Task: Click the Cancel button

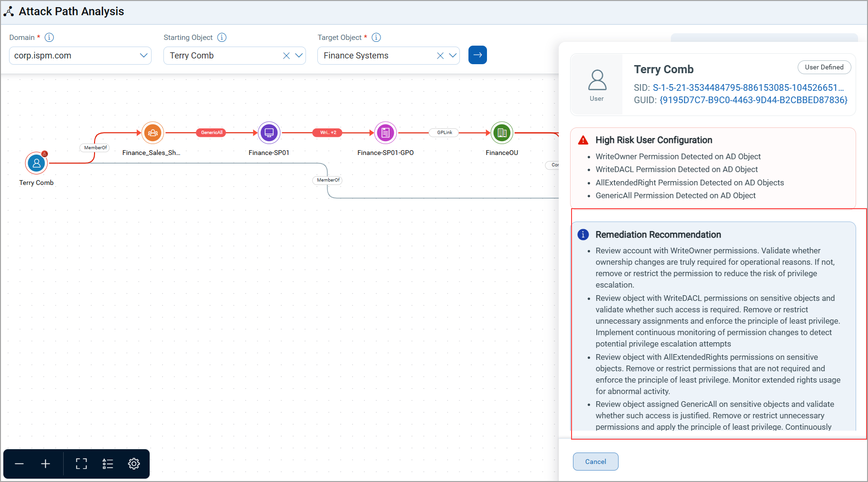Action: click(595, 462)
